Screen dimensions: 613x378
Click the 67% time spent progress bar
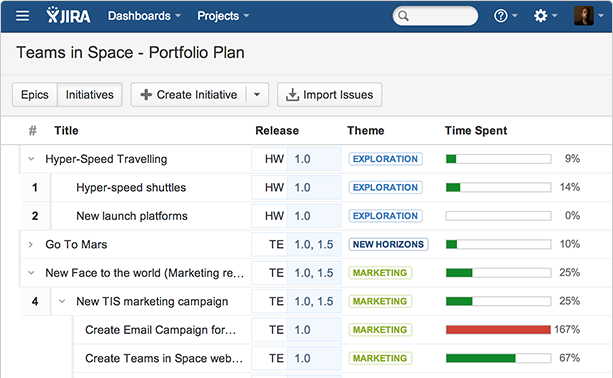498,358
